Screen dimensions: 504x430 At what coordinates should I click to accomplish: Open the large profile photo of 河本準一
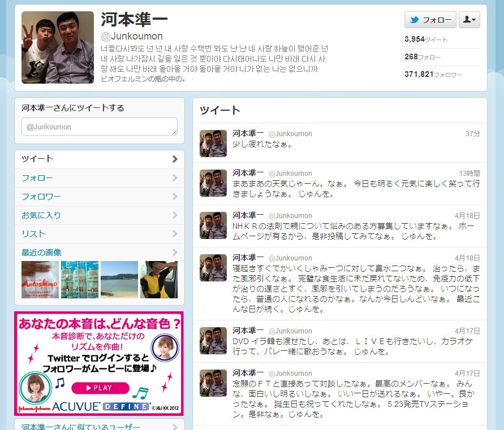[58, 47]
